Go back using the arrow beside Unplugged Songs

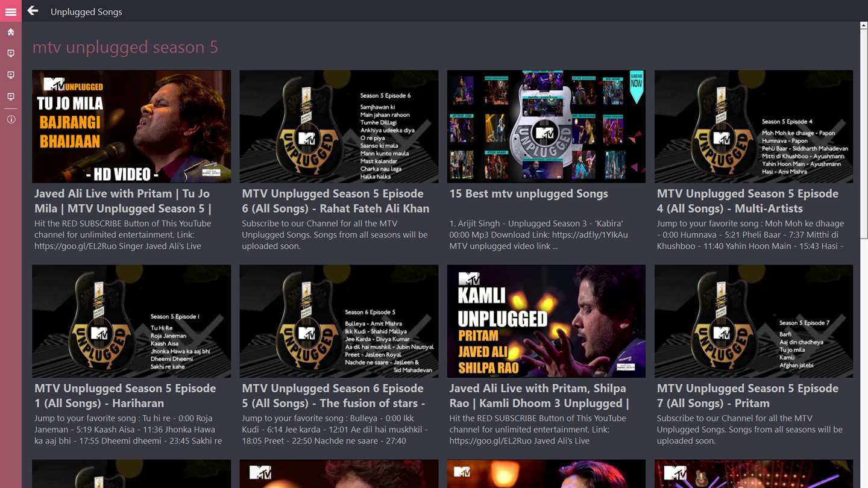33,11
